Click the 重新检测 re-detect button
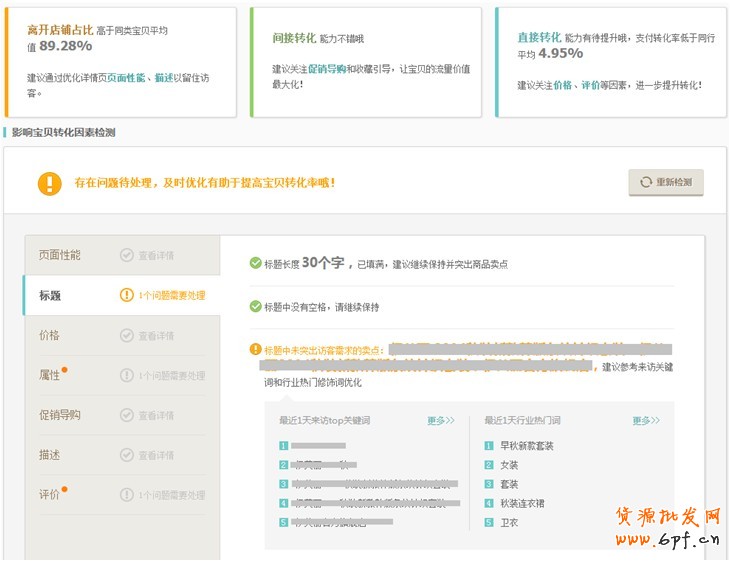This screenshot has width=730, height=561. point(666,182)
